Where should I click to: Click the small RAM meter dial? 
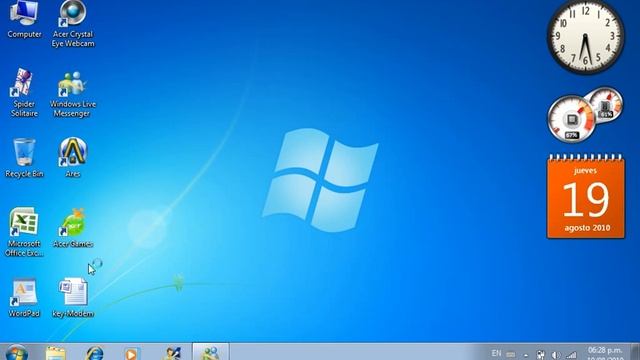coord(606,105)
